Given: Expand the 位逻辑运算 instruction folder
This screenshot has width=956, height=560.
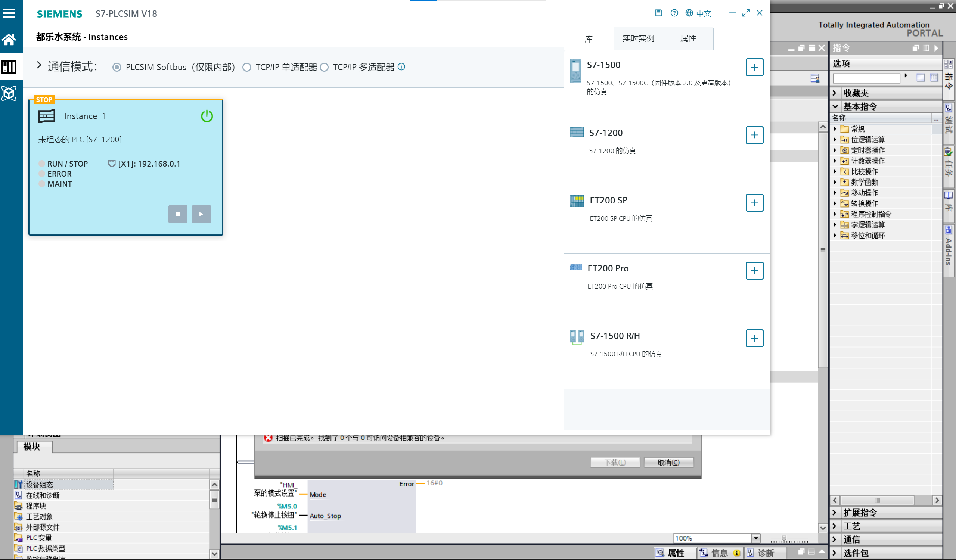Looking at the screenshot, I should pyautogui.click(x=835, y=140).
